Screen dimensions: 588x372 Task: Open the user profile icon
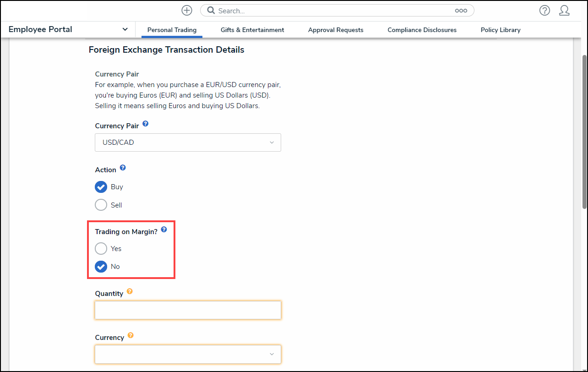pos(564,11)
